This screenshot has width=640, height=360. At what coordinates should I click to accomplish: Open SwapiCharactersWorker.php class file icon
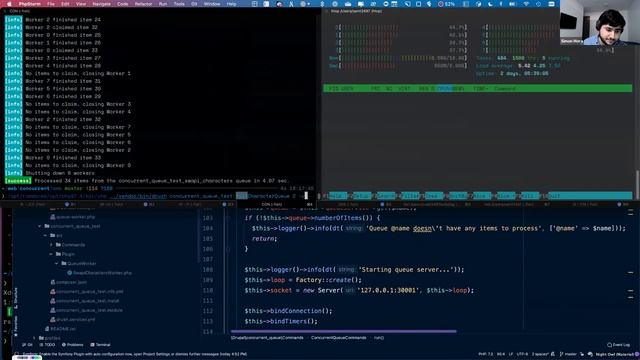click(70, 273)
